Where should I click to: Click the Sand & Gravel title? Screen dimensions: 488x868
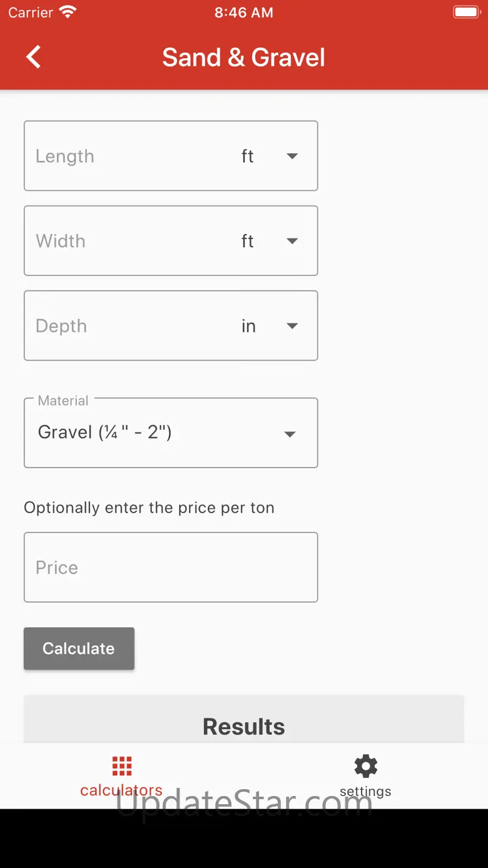tap(244, 58)
